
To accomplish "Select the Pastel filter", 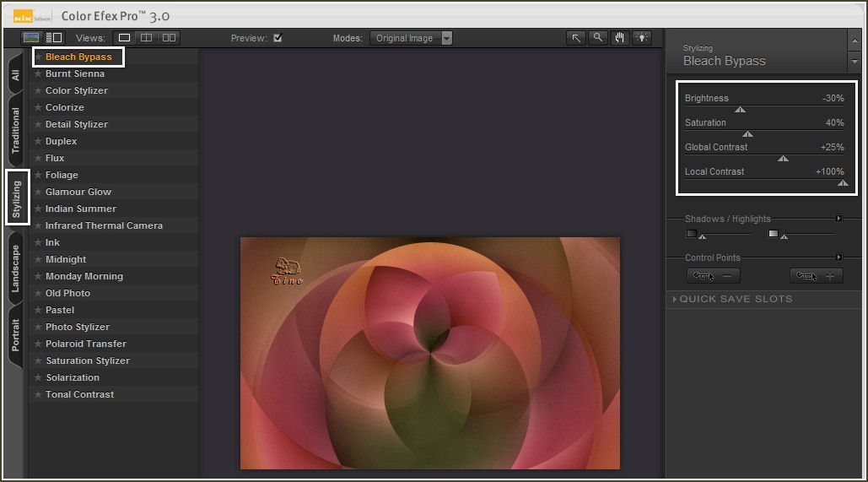I will pyautogui.click(x=60, y=310).
